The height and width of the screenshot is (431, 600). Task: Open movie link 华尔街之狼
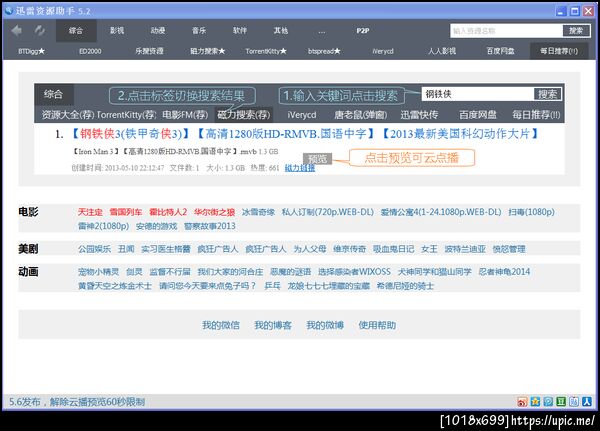pyautogui.click(x=214, y=212)
